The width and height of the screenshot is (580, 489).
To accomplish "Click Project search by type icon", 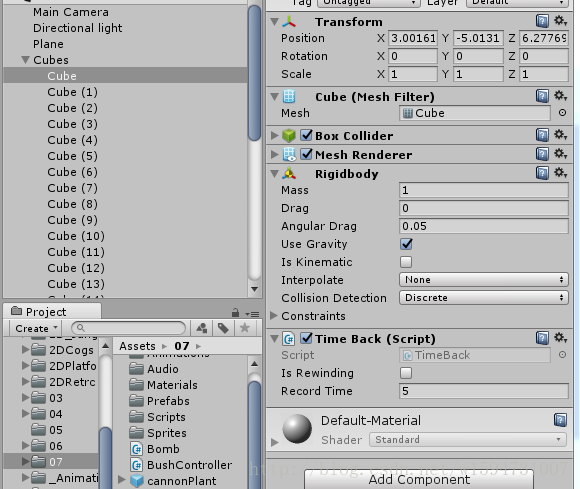I will 202,328.
